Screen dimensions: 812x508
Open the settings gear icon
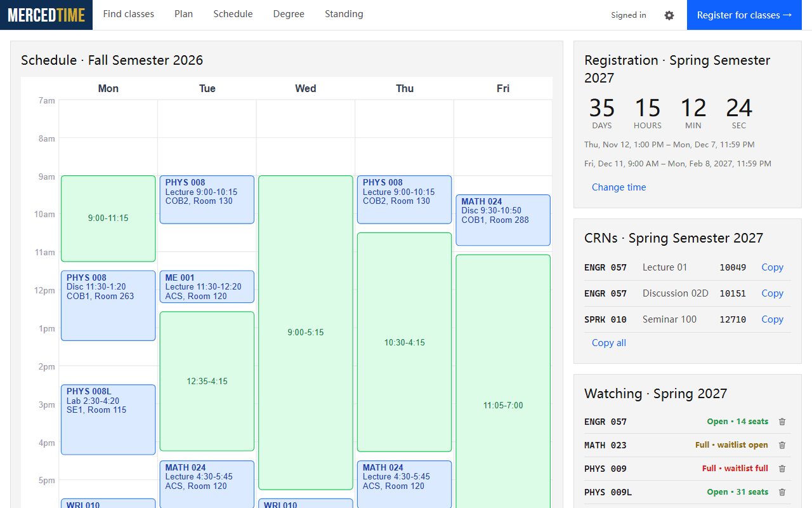(669, 15)
